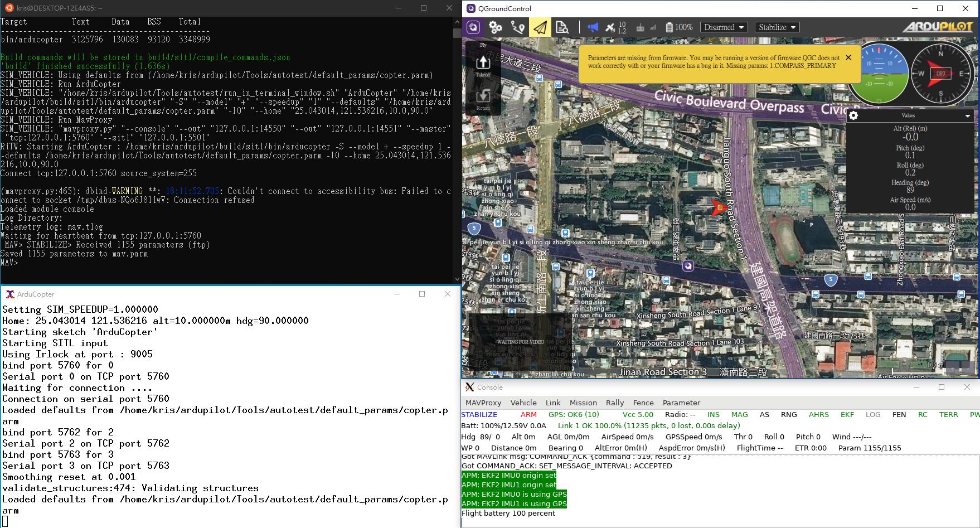This screenshot has width=980, height=528.
Task: Click the GPS satellite status icon
Action: (610, 27)
